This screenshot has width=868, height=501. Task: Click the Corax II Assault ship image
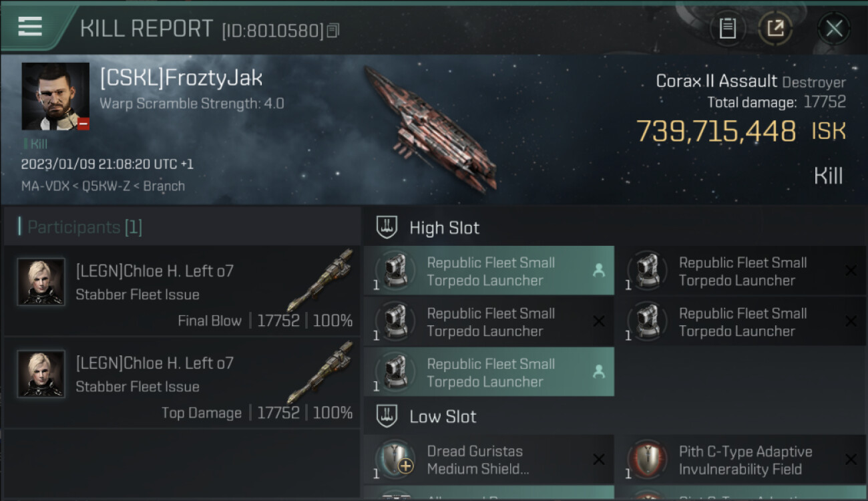(x=431, y=127)
